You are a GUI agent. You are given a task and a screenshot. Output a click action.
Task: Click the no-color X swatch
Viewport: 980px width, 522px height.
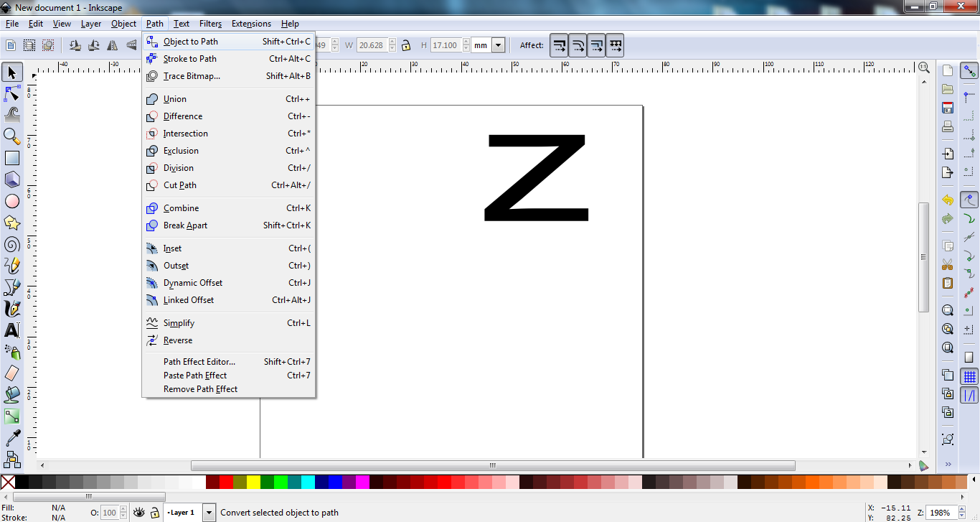pos(7,482)
